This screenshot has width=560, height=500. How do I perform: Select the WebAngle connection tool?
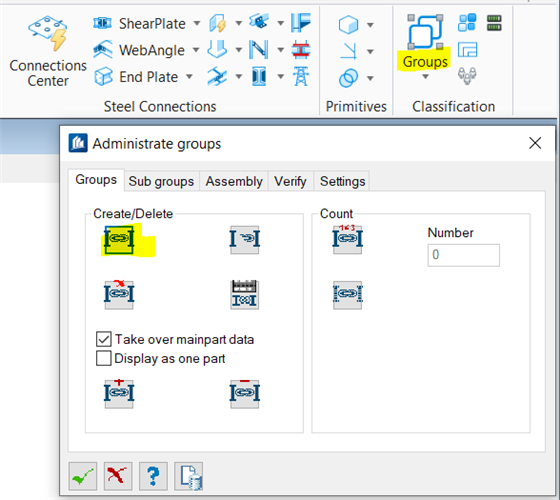pos(139,50)
